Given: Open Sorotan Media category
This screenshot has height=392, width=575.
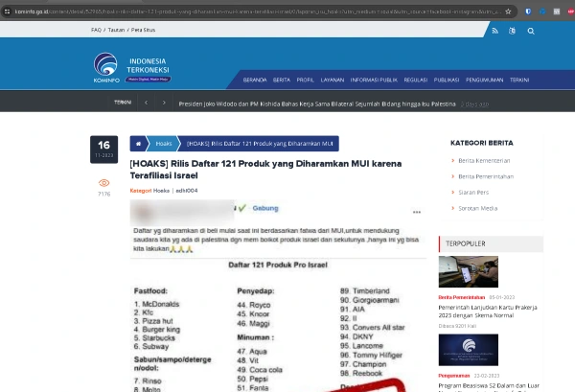Looking at the screenshot, I should point(478,208).
